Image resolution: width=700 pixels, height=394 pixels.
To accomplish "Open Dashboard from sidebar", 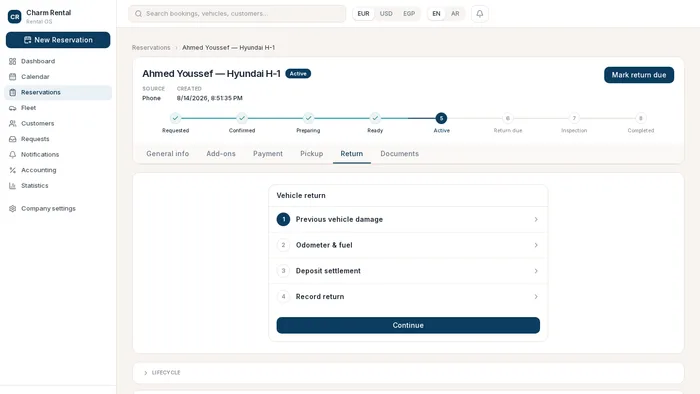I will coord(58,61).
